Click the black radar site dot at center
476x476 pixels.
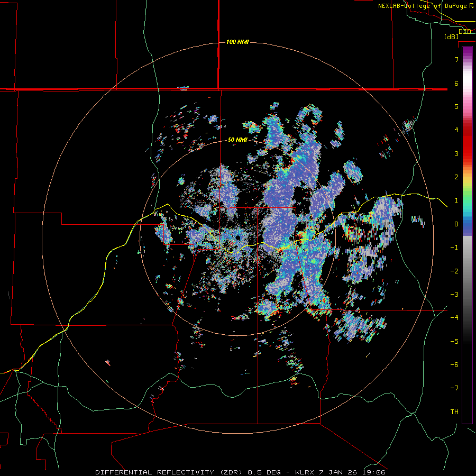[x=237, y=237]
